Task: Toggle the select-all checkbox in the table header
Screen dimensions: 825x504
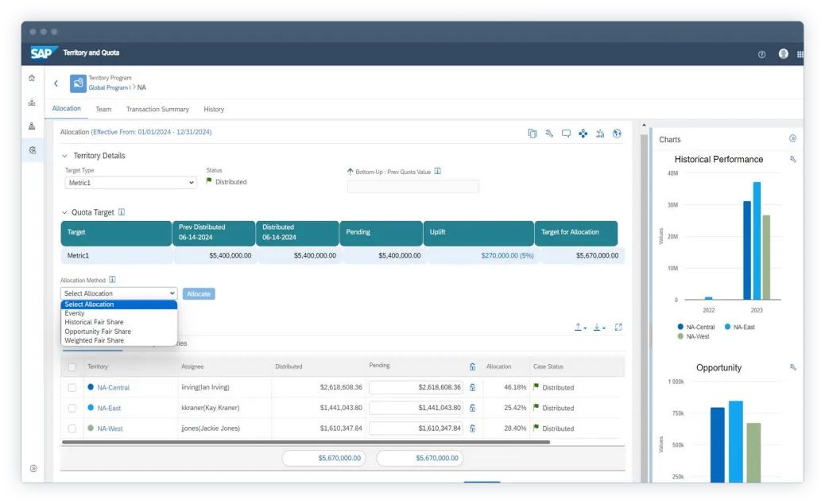Action: click(70, 366)
